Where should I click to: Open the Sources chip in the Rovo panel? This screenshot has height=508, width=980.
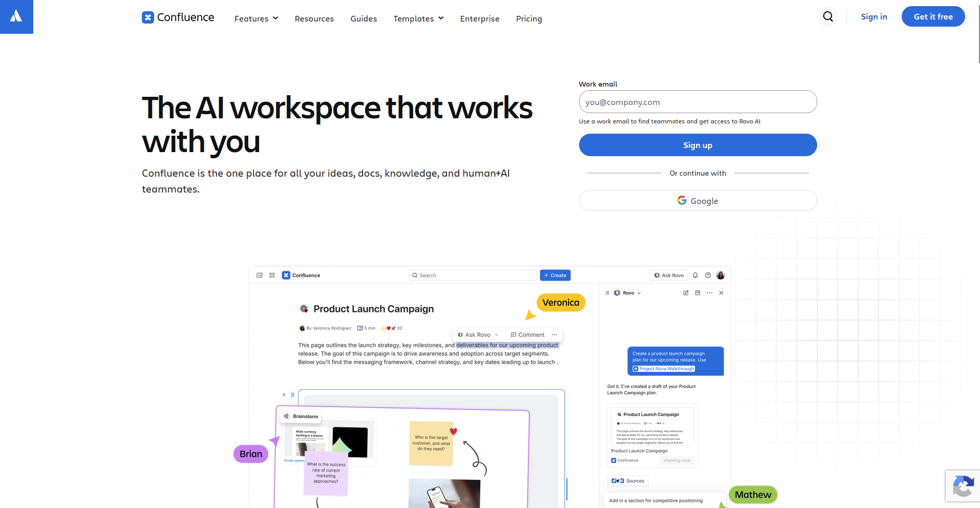pyautogui.click(x=628, y=481)
